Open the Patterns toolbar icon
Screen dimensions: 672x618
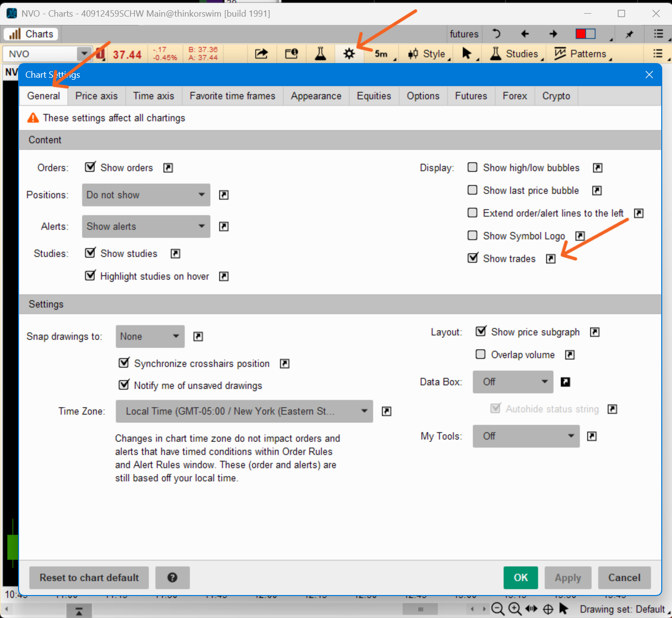[x=560, y=54]
